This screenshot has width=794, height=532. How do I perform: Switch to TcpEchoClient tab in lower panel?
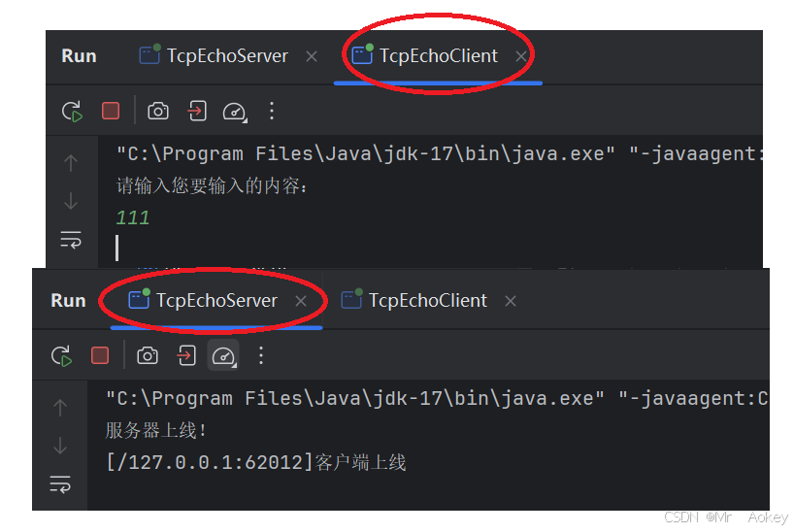point(414,300)
